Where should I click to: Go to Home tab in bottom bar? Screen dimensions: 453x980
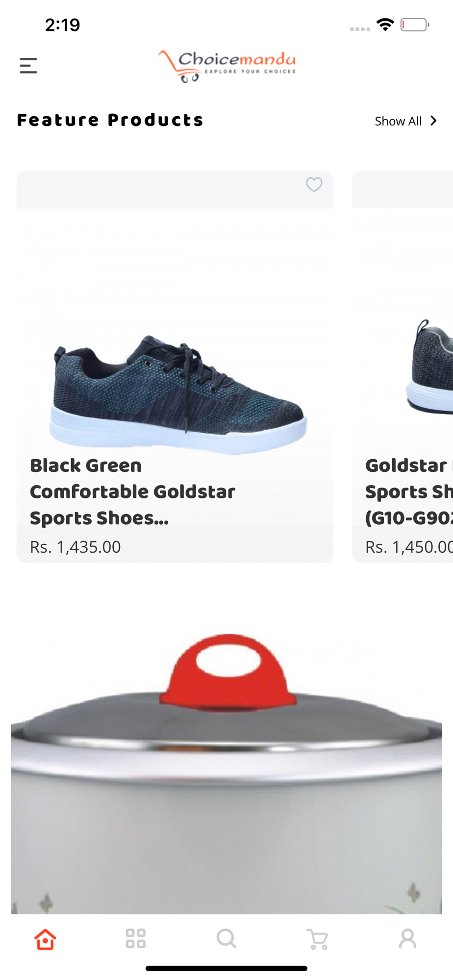click(x=45, y=939)
